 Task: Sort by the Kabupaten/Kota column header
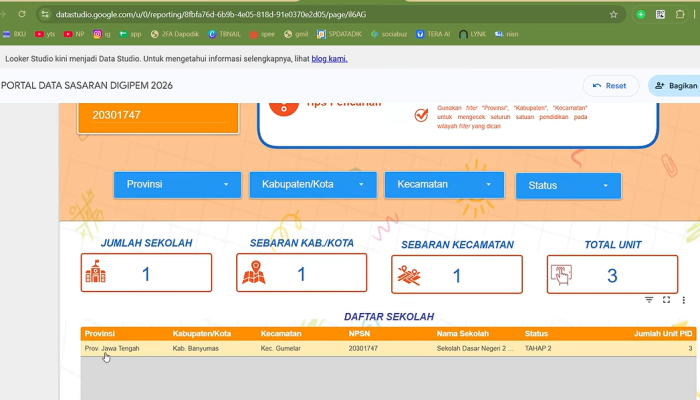[x=202, y=333]
